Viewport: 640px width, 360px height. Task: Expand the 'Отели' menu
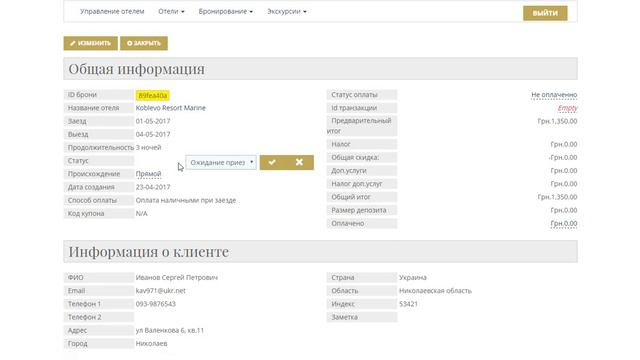pyautogui.click(x=171, y=11)
